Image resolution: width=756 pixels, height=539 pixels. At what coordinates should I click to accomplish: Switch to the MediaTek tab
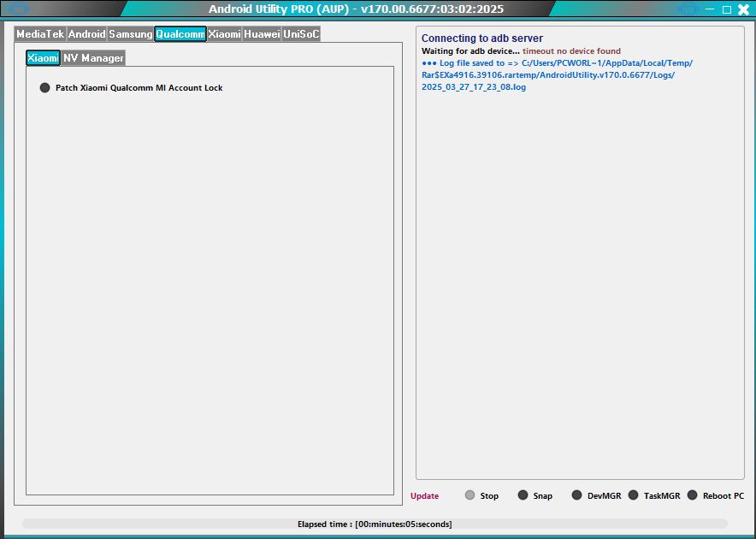(41, 34)
